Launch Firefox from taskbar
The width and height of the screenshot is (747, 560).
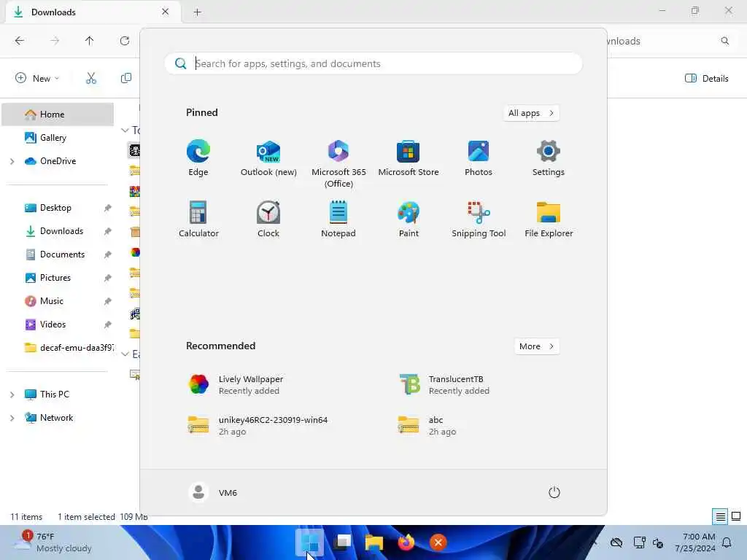pyautogui.click(x=406, y=542)
